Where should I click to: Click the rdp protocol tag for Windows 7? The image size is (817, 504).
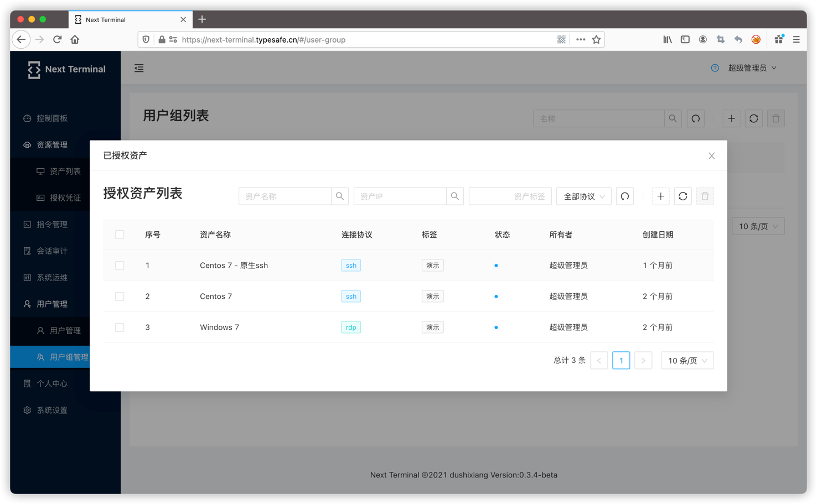pos(351,328)
